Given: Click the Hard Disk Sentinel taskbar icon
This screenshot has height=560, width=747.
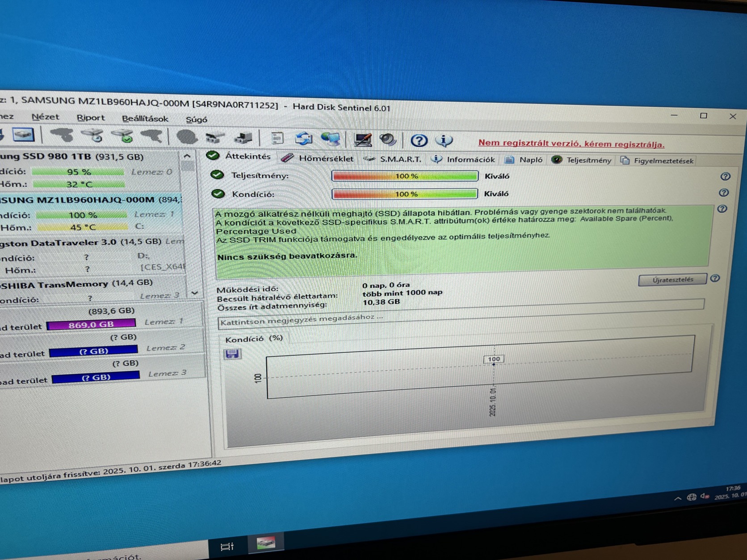Looking at the screenshot, I should point(266,543).
